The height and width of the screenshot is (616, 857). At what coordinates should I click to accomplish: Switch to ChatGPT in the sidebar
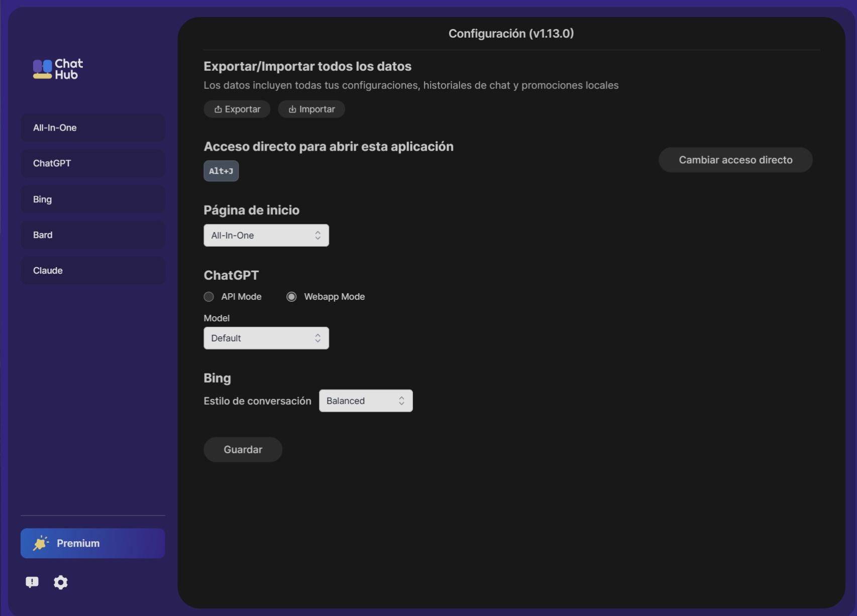[x=93, y=163]
